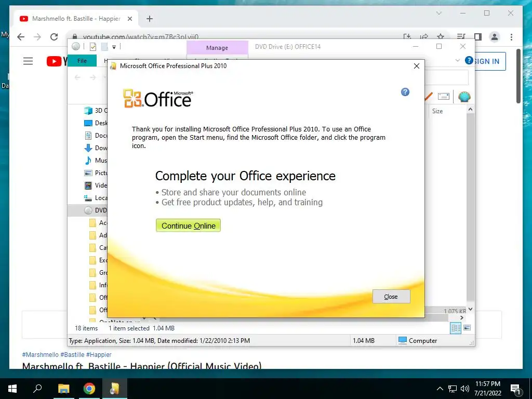Open YouTube hamburger guide menu
The width and height of the screenshot is (532, 399).
pos(28,61)
